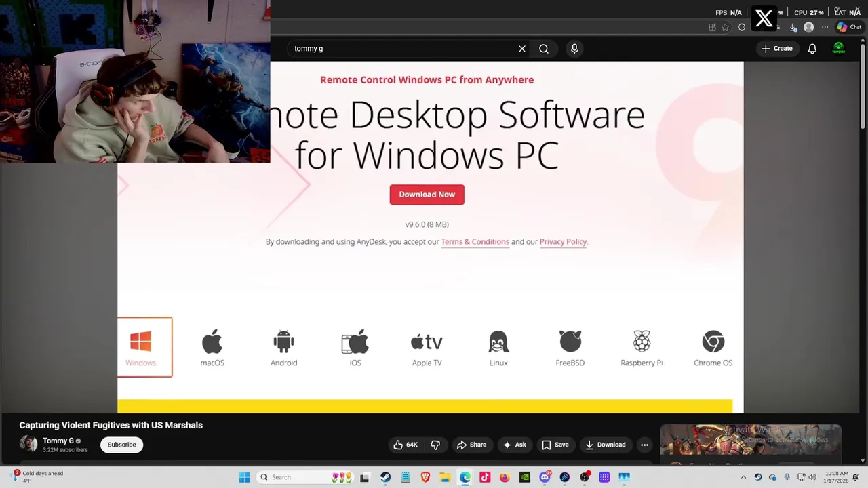This screenshot has height=488, width=868.
Task: Click the video Download button
Action: coord(605,445)
